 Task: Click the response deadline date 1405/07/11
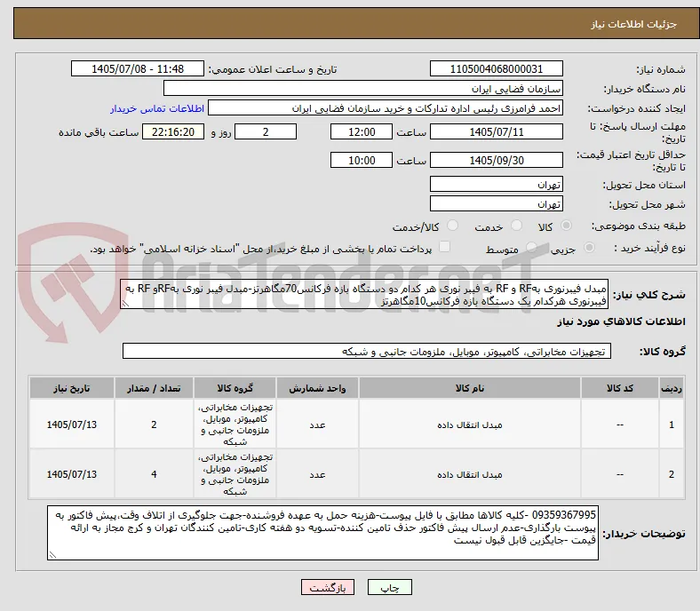[x=496, y=131]
